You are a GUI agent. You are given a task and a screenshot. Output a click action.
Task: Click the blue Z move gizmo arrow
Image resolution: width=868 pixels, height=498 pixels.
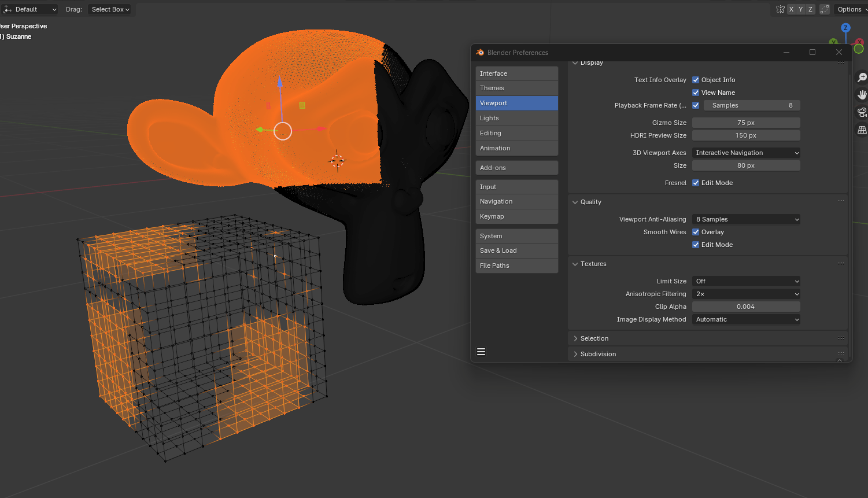[x=280, y=82]
